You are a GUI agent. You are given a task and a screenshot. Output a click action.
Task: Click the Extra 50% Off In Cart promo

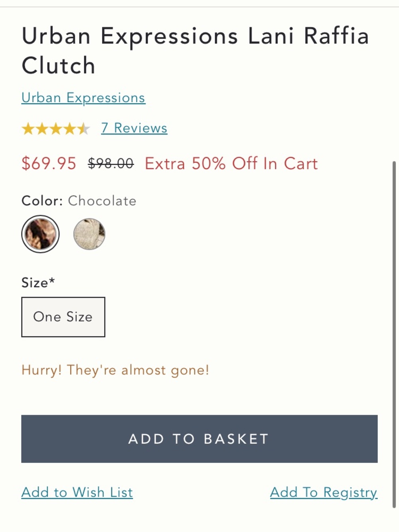coord(231,164)
